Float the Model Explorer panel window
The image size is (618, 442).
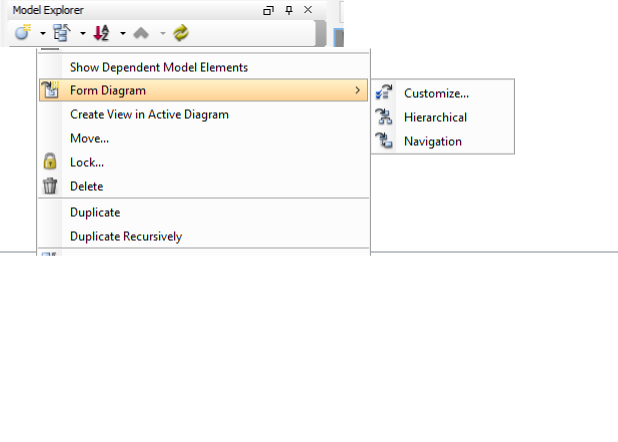click(268, 10)
